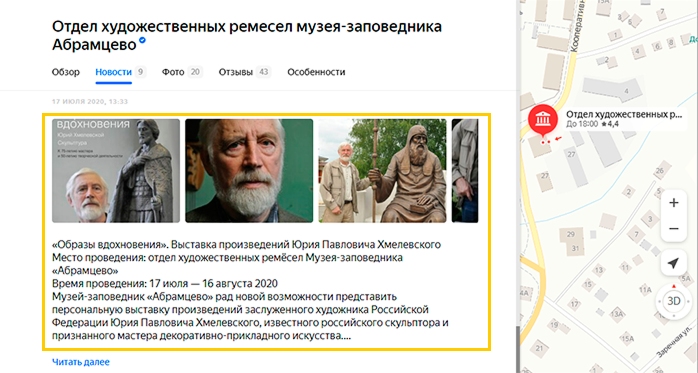The image size is (698, 373).
Task: Click the map label Отдел художественных р...
Action: coord(624,114)
